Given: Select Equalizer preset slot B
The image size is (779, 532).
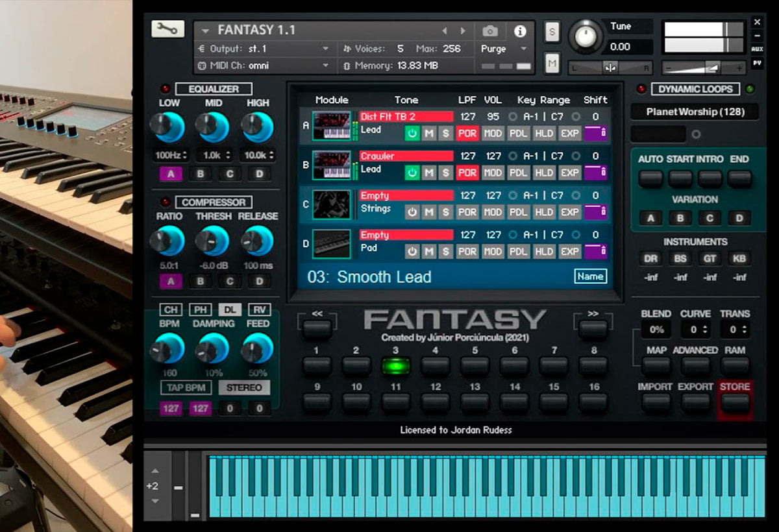Looking at the screenshot, I should 201,174.
